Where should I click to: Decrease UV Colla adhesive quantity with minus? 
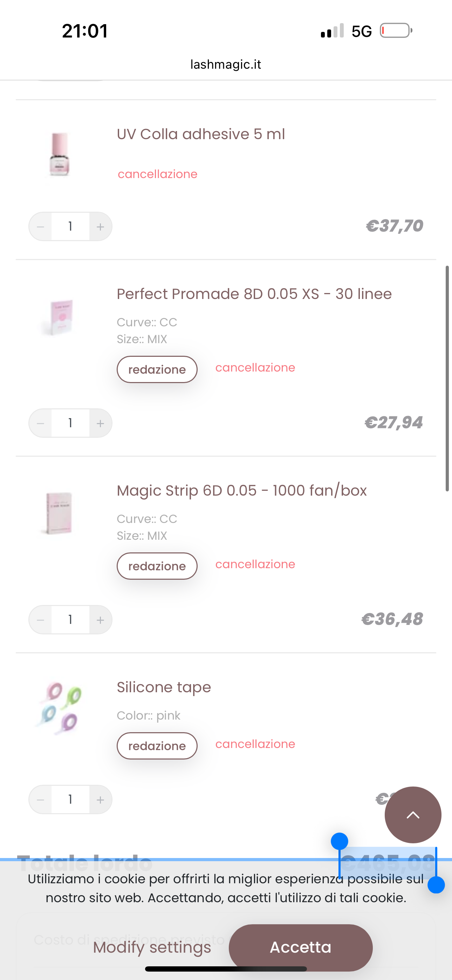click(x=41, y=227)
